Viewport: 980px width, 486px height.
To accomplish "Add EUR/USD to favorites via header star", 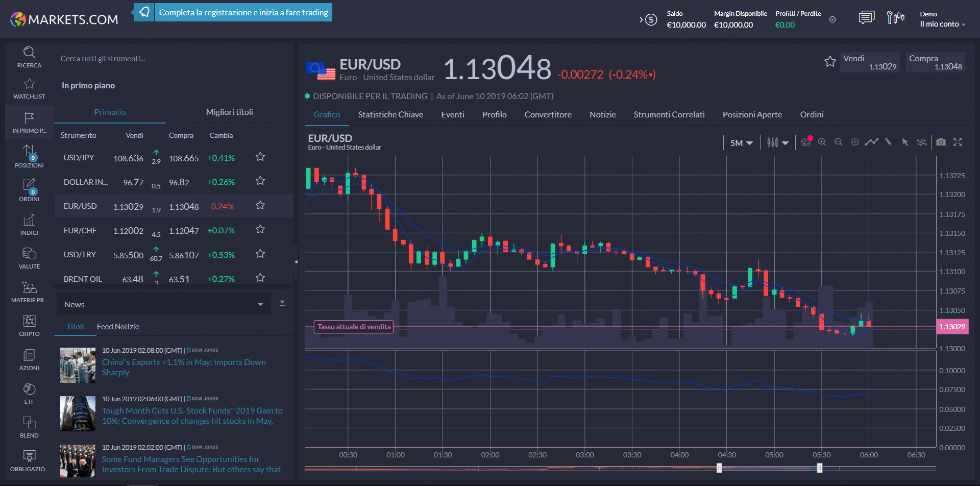I will [x=830, y=62].
